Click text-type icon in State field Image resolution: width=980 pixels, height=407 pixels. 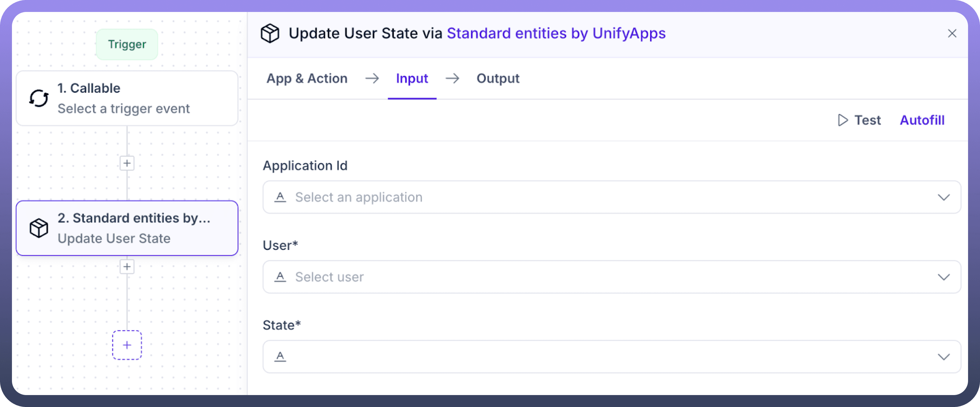point(280,356)
